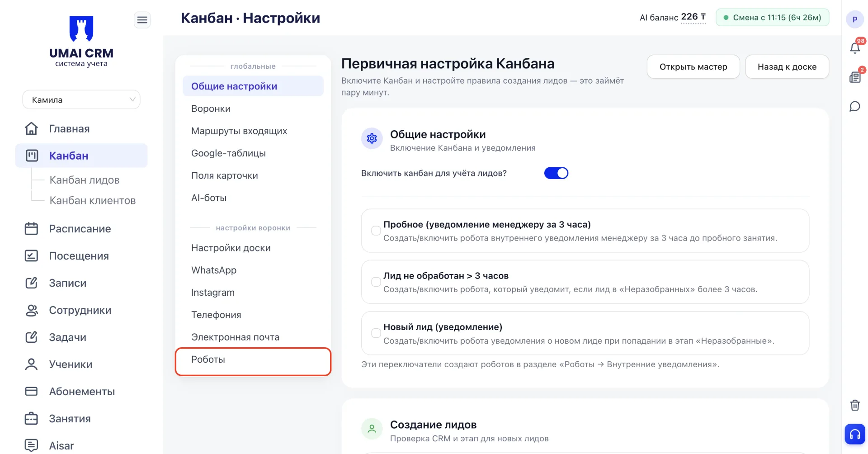Open the chat bubble icon

(x=854, y=106)
